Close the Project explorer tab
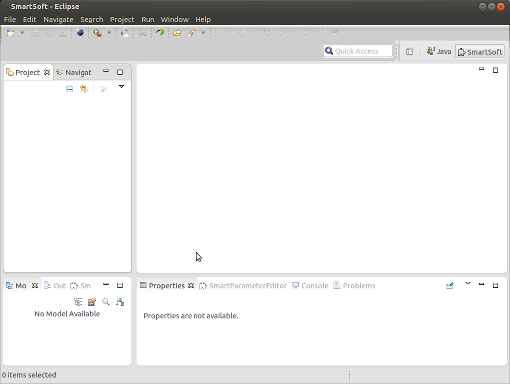This screenshot has height=384, width=510. click(47, 72)
